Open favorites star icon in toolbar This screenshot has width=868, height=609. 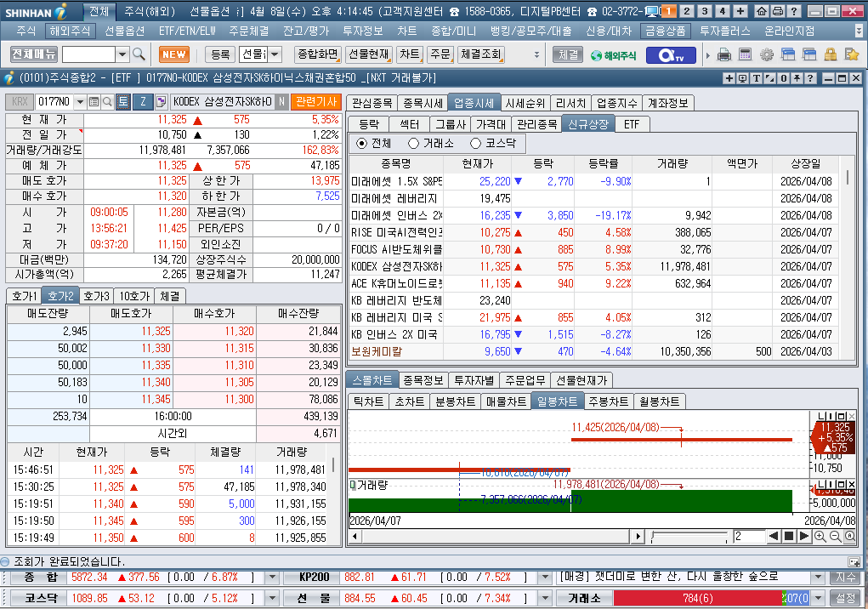(x=851, y=54)
